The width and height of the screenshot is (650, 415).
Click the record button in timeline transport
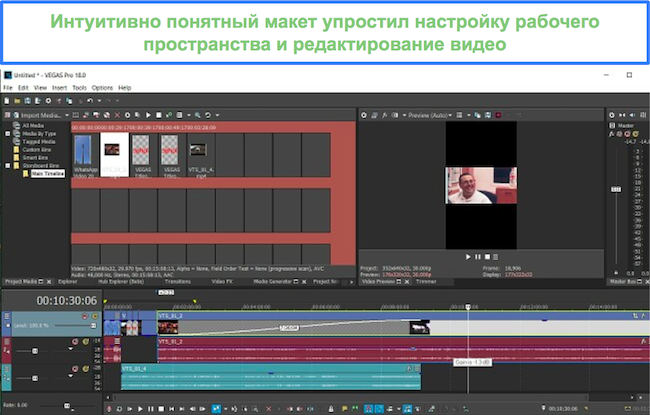coord(109,409)
